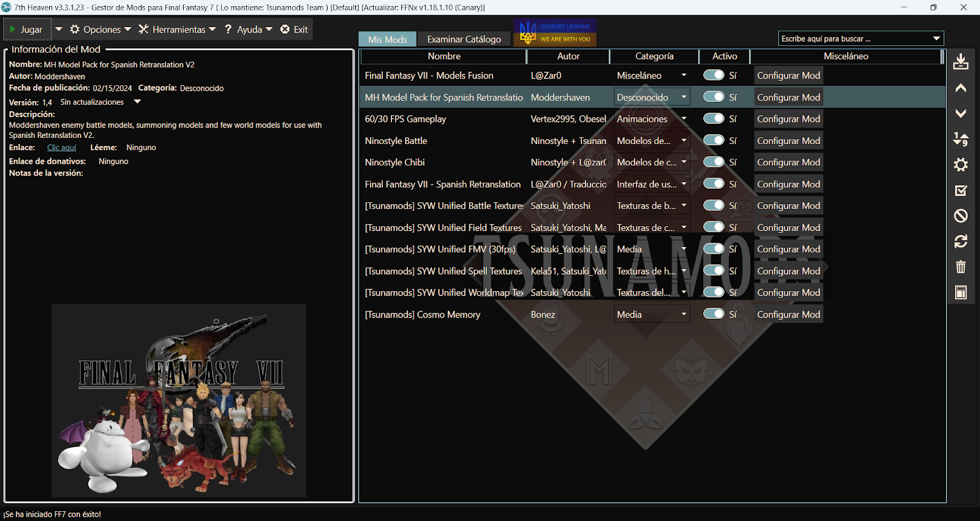Click the green Jugar play icon
This screenshot has width=980, height=521.
coord(12,29)
